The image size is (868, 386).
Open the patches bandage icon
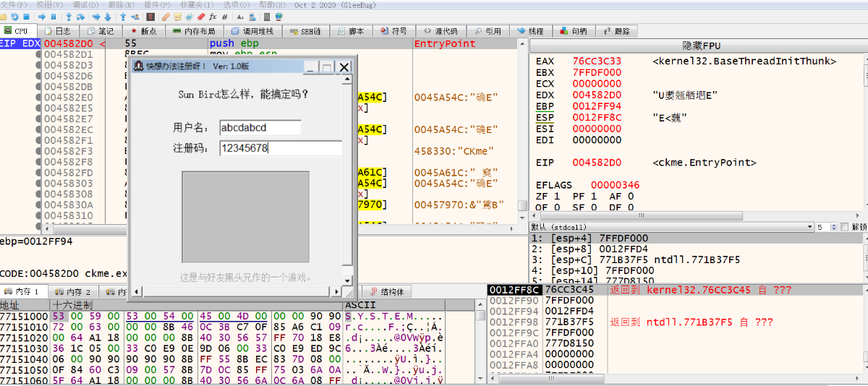(x=166, y=16)
